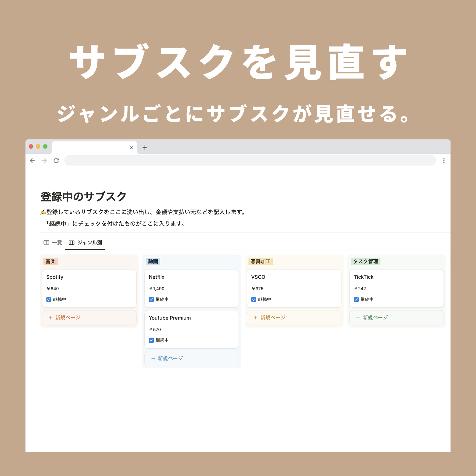
Task: Uncheck 継続中 on the Netflix card
Action: tap(151, 299)
